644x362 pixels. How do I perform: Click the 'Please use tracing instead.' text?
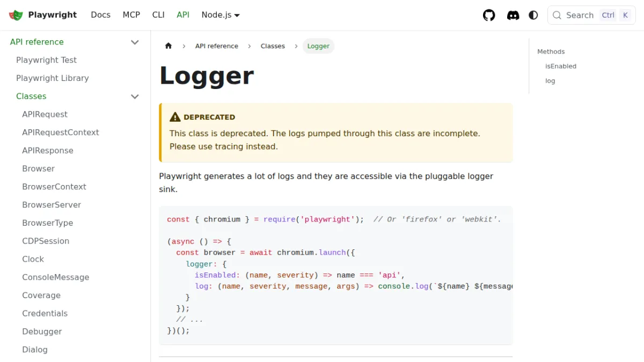coord(224,146)
